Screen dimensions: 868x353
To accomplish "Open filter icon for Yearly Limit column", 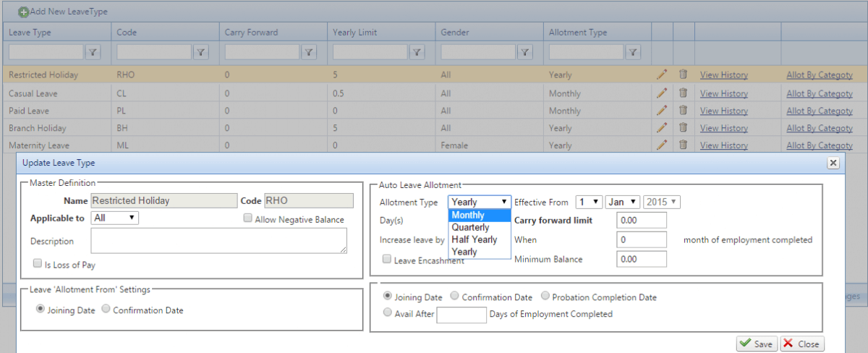I will tap(417, 52).
